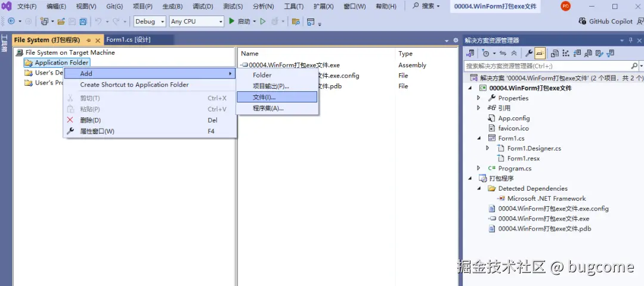Image resolution: width=644 pixels, height=286 pixels.
Task: Select Microsoft .NET Framework dependency
Action: coord(546,198)
